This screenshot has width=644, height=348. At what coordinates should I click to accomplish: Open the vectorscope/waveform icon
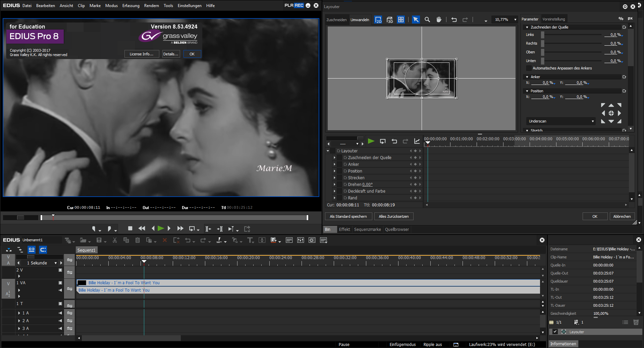point(312,240)
